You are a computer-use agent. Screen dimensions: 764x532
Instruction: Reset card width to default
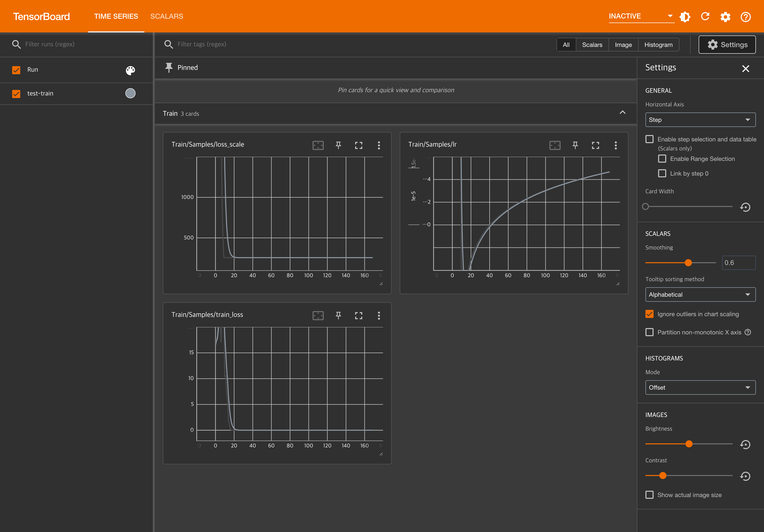coord(745,207)
